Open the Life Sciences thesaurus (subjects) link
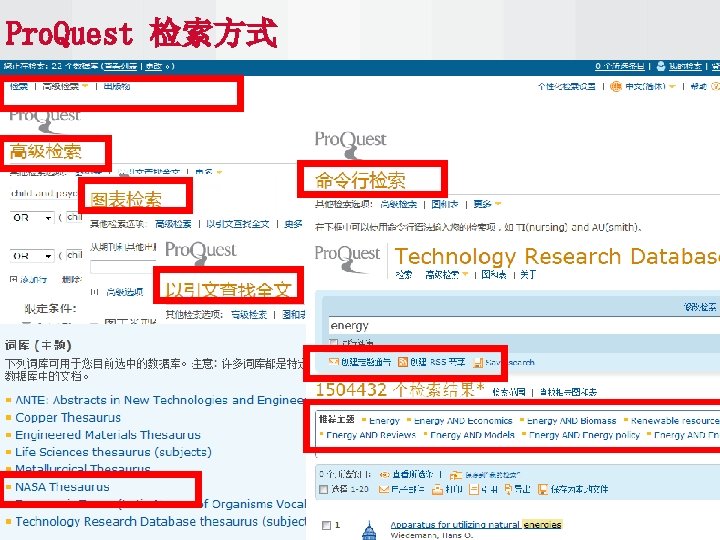The height and width of the screenshot is (540, 720). (113, 452)
